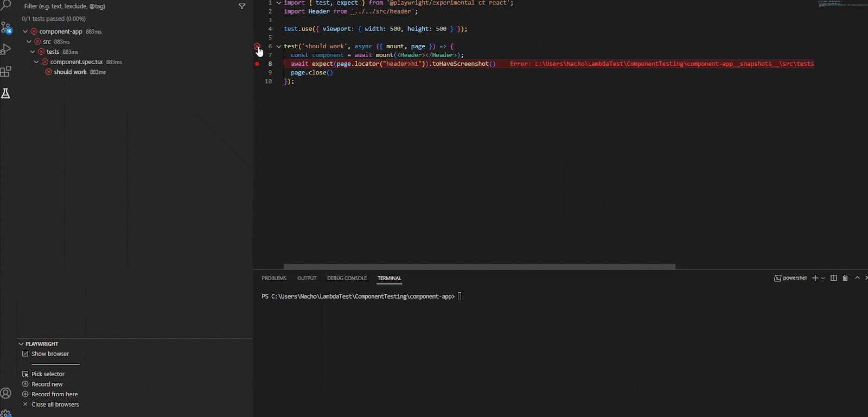Viewport: 868px width, 417px height.
Task: Open Source Control with 16 changes badge
Action: pos(6,28)
